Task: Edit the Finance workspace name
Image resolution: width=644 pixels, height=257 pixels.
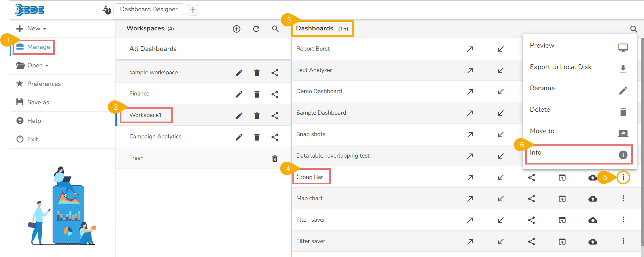Action: 239,94
